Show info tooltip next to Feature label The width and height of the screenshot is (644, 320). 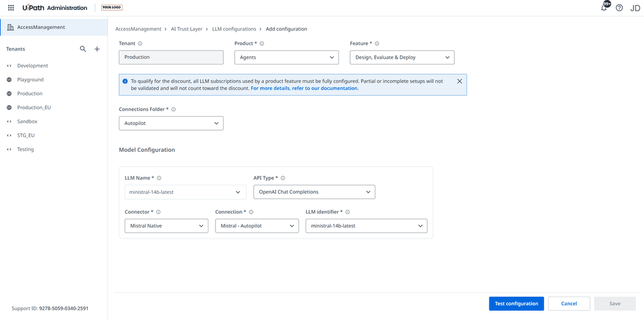[377, 43]
